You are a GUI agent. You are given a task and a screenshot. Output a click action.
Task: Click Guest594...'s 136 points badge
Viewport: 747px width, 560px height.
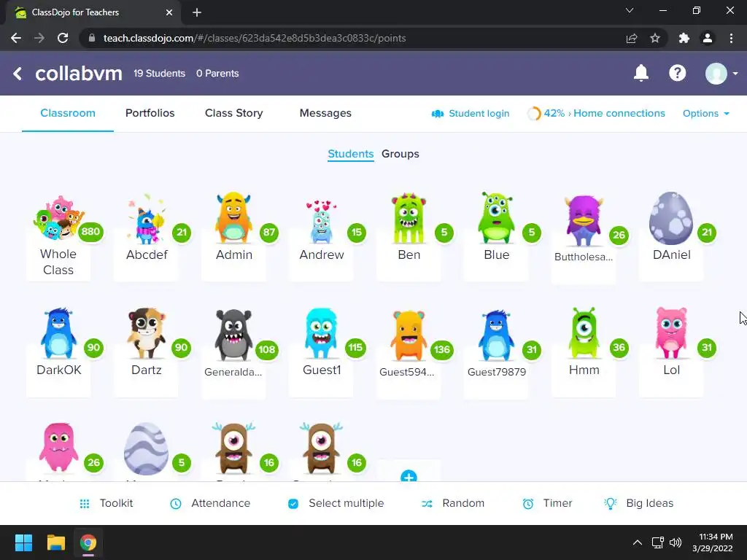(x=441, y=349)
